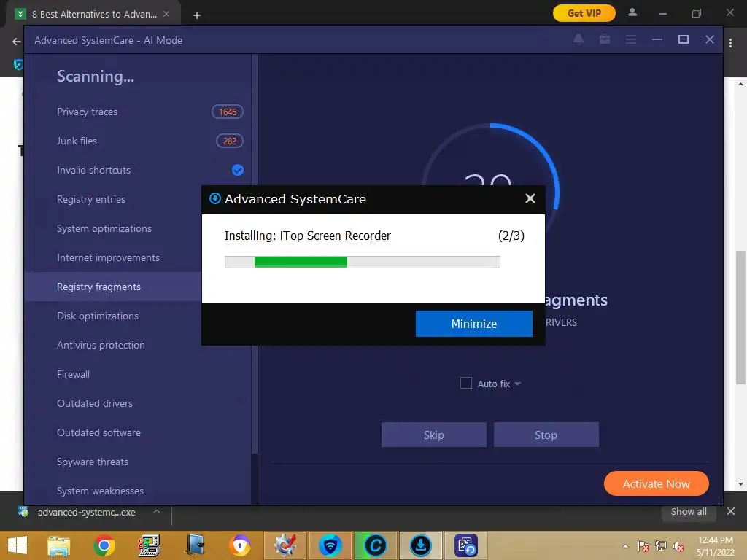Check the Auto fix checkbox

(466, 384)
